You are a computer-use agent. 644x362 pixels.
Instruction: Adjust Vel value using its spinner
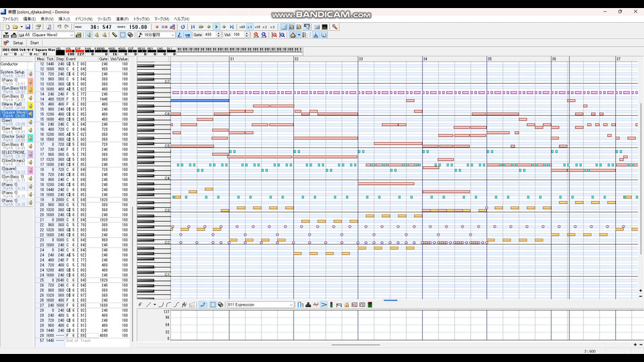click(x=246, y=36)
